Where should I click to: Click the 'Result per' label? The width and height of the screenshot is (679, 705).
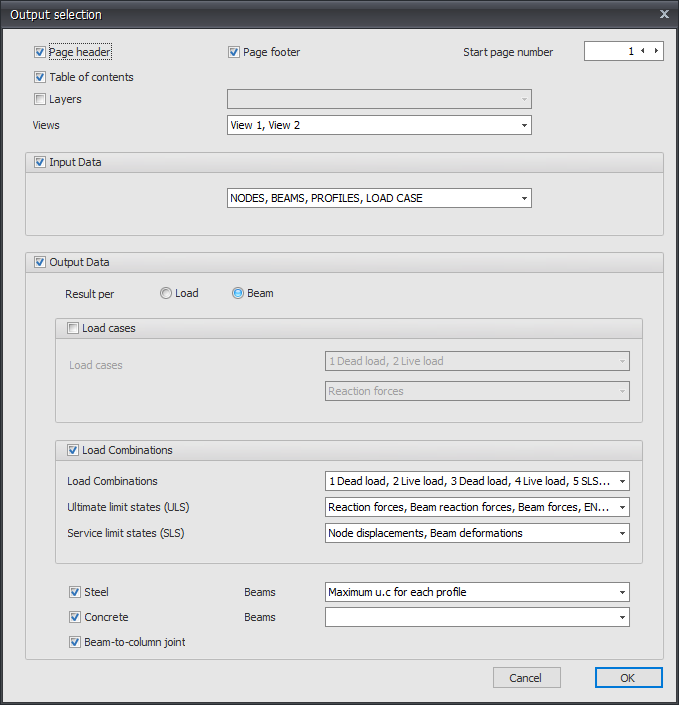click(x=89, y=294)
